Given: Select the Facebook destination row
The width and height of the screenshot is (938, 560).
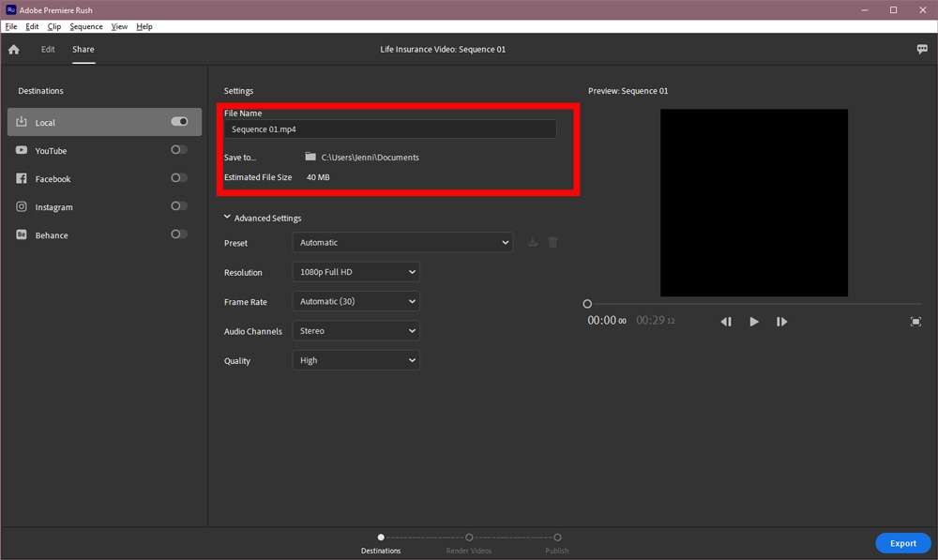Looking at the screenshot, I should click(x=105, y=178).
